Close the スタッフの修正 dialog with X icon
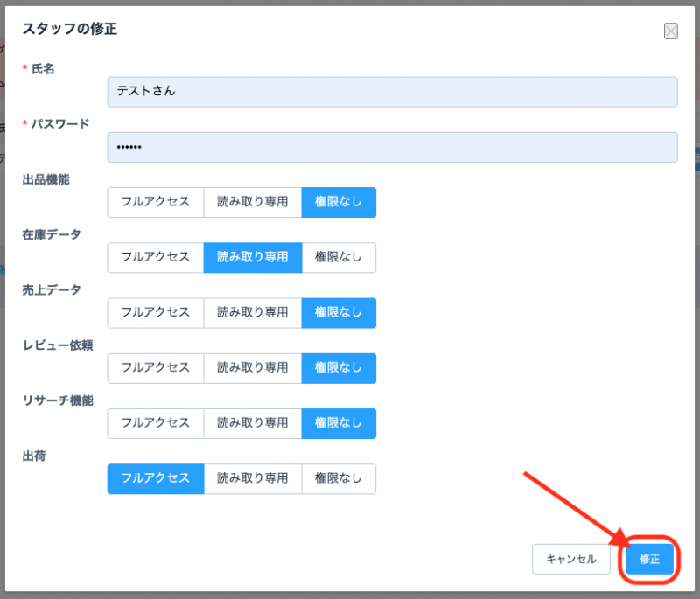Image resolution: width=700 pixels, height=599 pixels. pyautogui.click(x=670, y=31)
